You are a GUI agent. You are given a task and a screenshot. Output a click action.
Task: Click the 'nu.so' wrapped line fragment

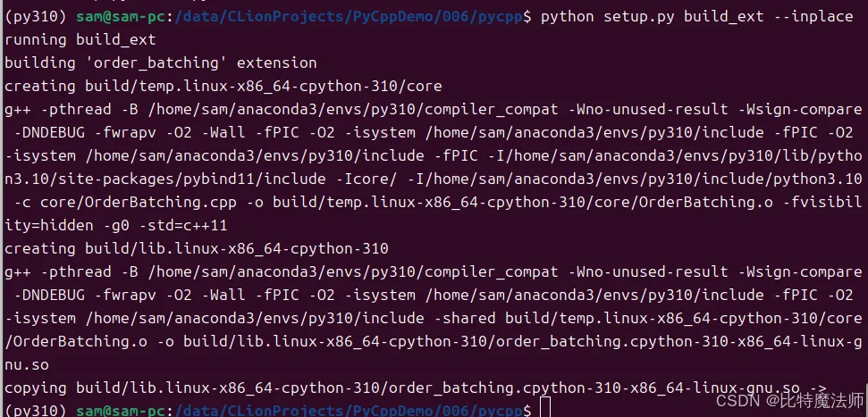point(27,365)
